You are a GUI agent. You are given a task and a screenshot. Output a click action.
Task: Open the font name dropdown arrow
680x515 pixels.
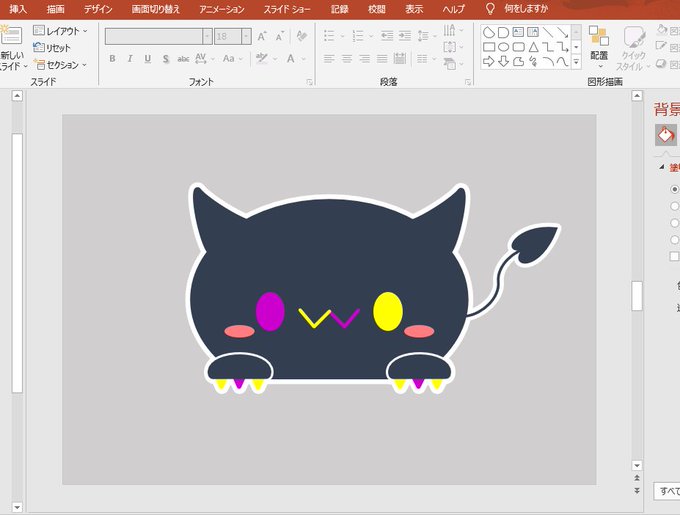[x=207, y=36]
